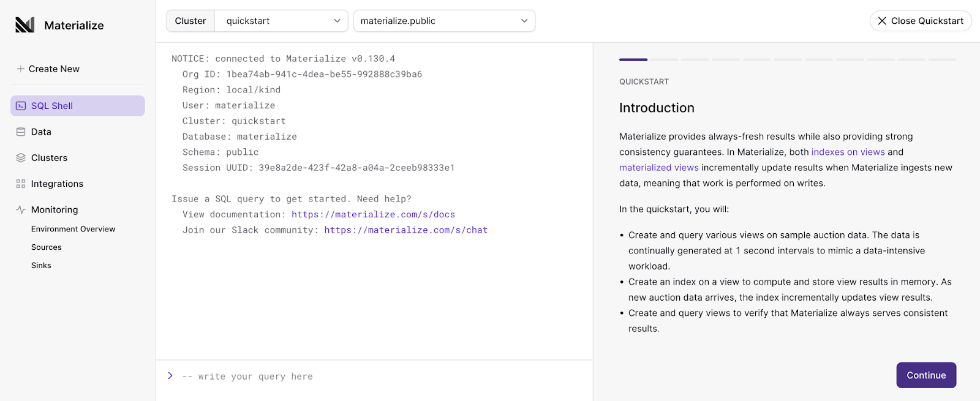
Task: Expand the materialize.public schema dropdown
Action: 444,21
